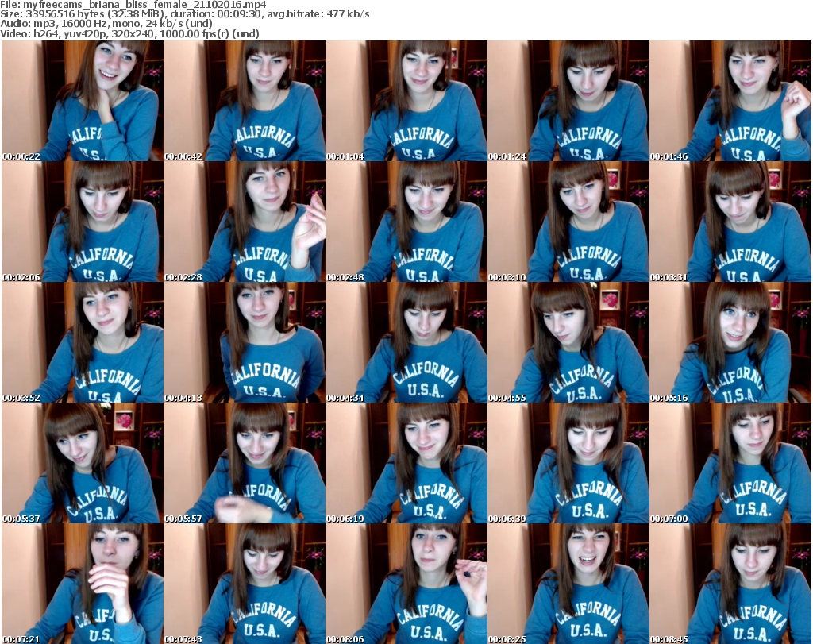Viewport: 813px width, 644px height.
Task: Select the frame at 00:06:39
Action: click(568, 463)
